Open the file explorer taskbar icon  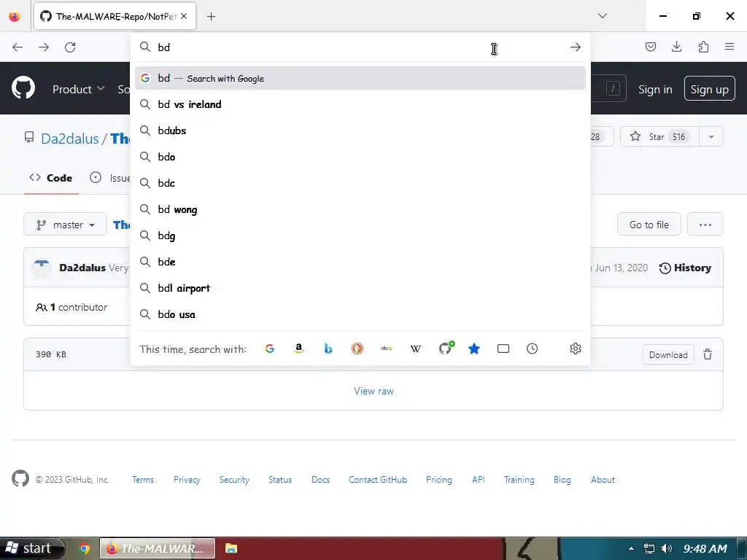231,548
